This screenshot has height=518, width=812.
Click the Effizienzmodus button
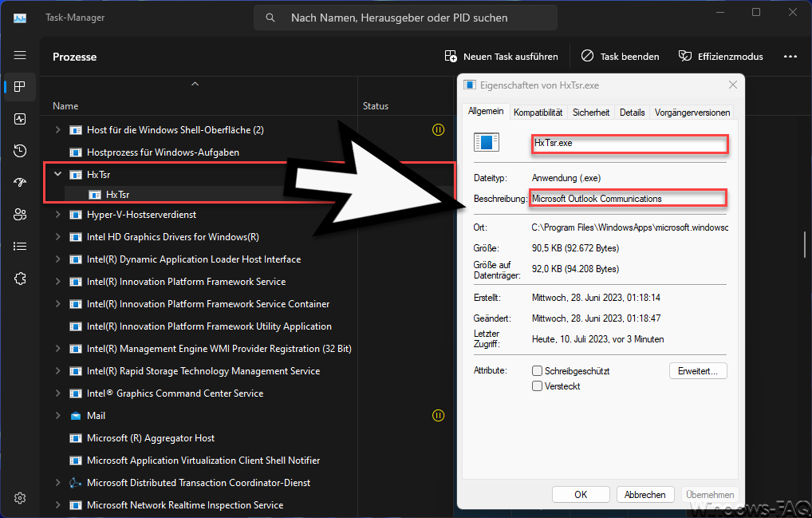click(721, 57)
